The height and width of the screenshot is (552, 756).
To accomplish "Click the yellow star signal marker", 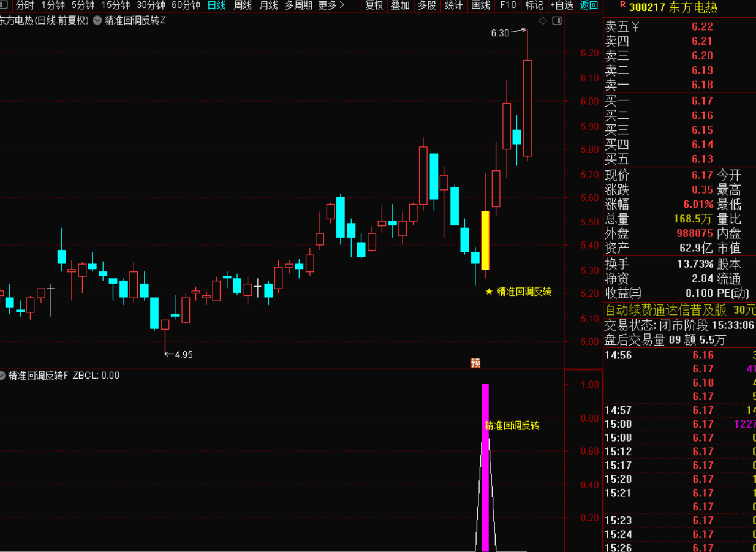I will tap(489, 292).
